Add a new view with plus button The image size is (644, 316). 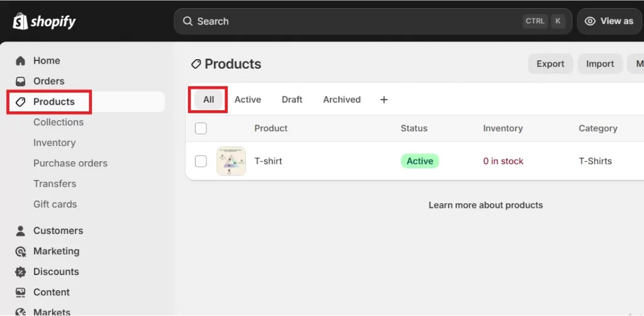click(384, 99)
